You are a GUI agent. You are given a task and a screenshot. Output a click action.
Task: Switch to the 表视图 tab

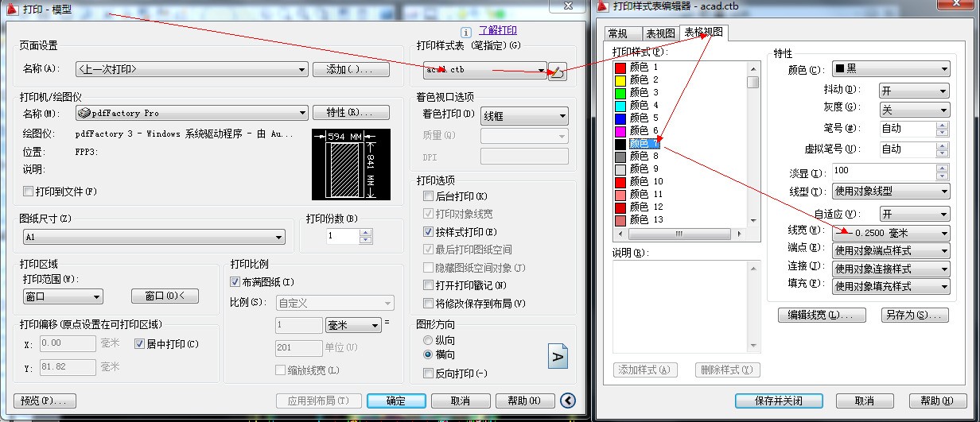click(660, 33)
